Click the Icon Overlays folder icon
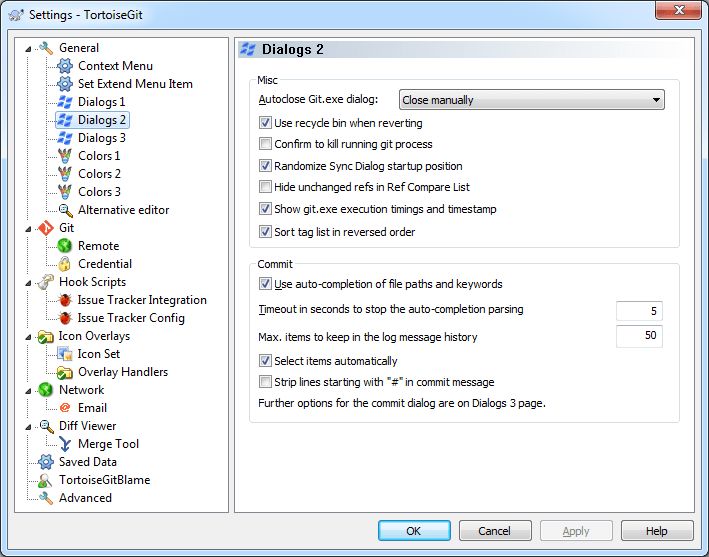Screen dimensions: 709x557 pos(46,336)
